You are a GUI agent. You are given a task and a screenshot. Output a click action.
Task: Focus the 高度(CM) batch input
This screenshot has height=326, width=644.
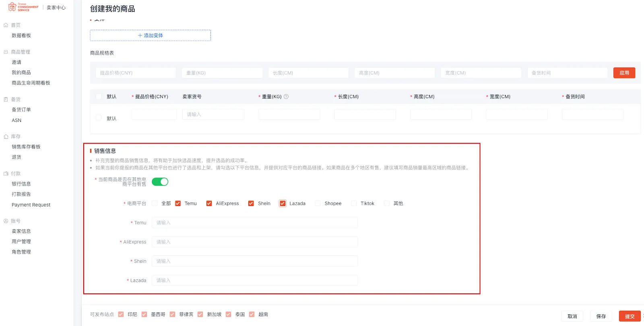tap(394, 73)
